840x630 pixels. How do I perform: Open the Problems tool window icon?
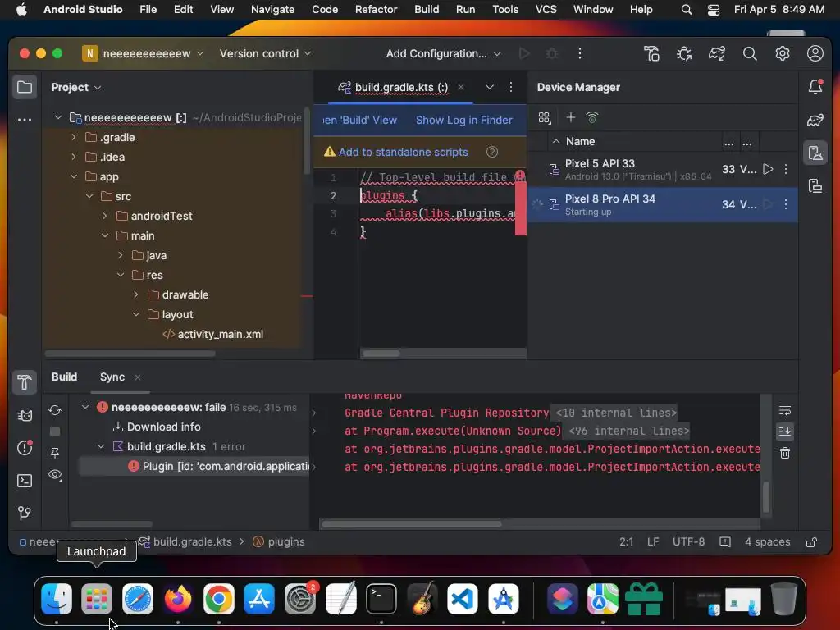(x=25, y=448)
